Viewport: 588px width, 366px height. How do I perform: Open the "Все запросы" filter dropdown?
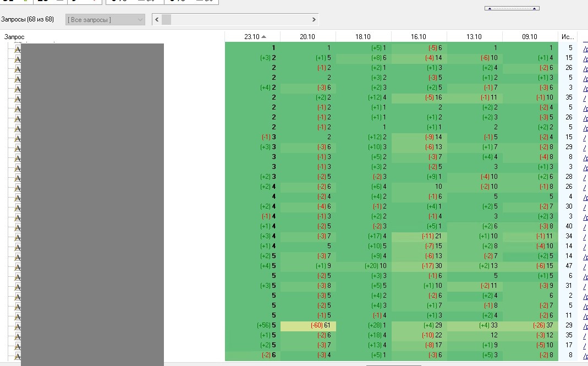[x=105, y=19]
